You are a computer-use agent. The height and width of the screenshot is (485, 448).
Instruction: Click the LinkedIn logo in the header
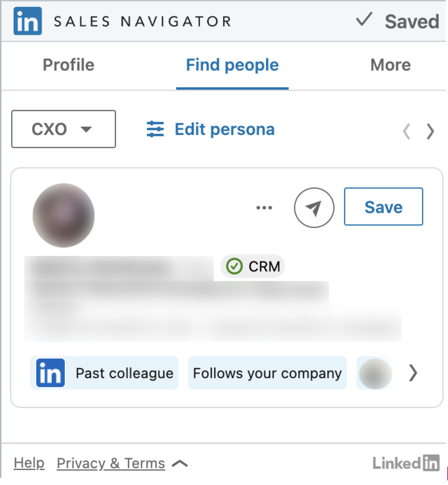27,21
